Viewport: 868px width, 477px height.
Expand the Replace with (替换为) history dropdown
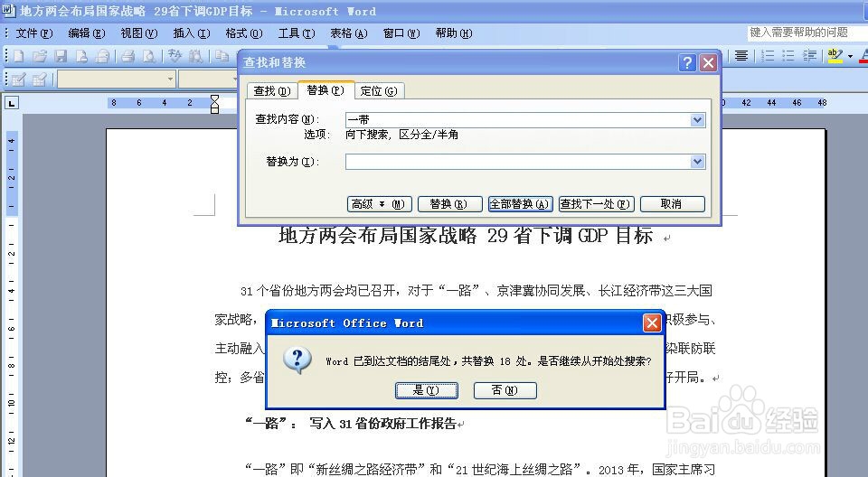pyautogui.click(x=697, y=162)
